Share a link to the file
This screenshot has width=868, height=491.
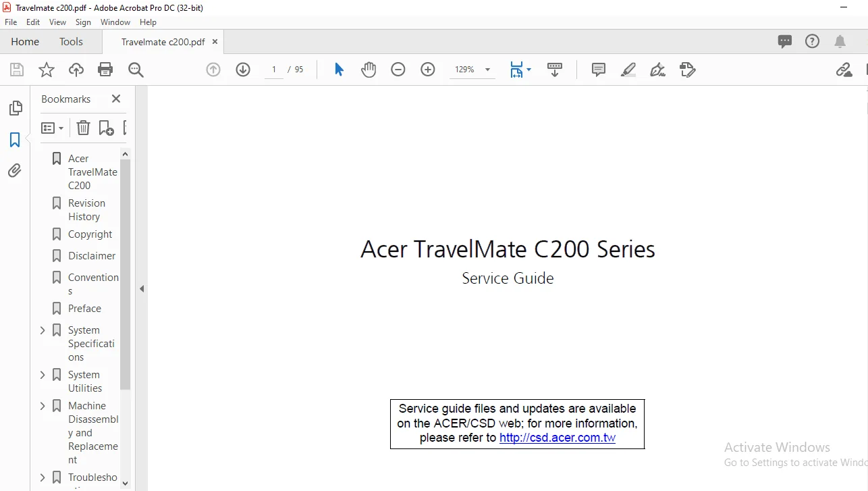(844, 70)
